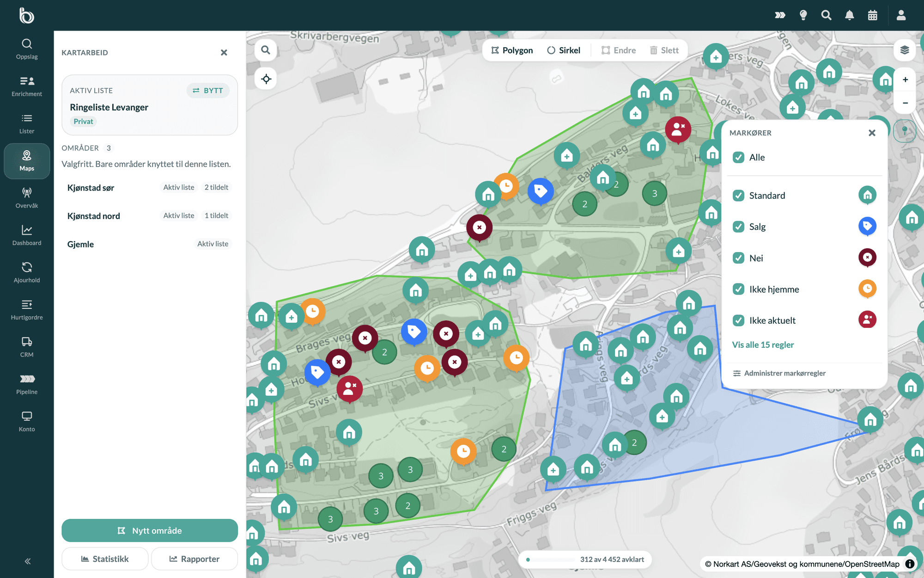
Task: Uncheck the Salg marker checkbox
Action: pyautogui.click(x=738, y=227)
